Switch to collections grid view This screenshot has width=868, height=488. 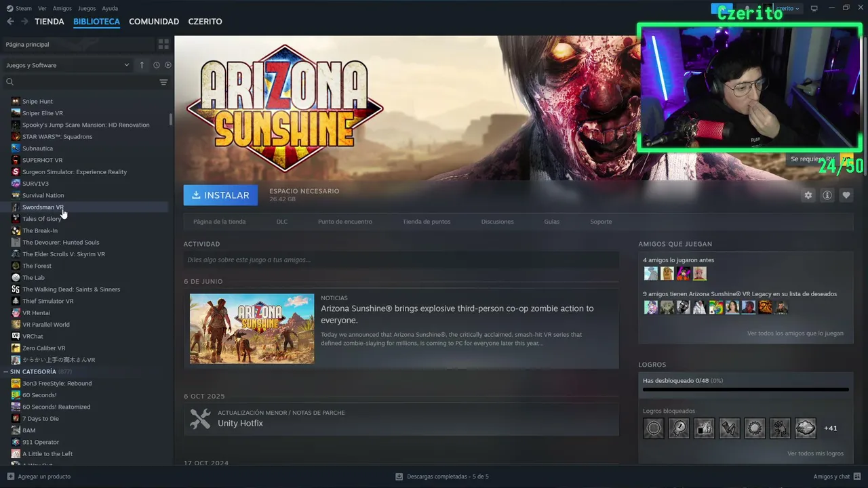(x=163, y=44)
